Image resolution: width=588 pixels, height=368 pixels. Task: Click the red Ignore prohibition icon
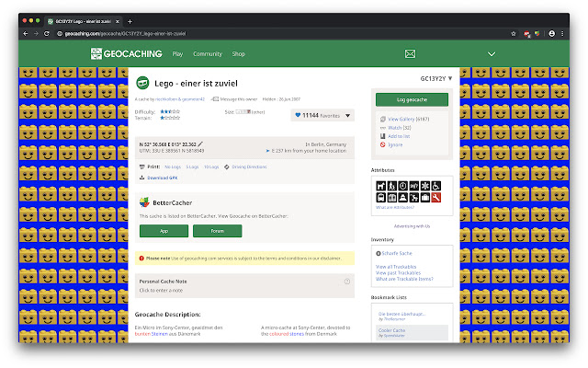click(382, 144)
